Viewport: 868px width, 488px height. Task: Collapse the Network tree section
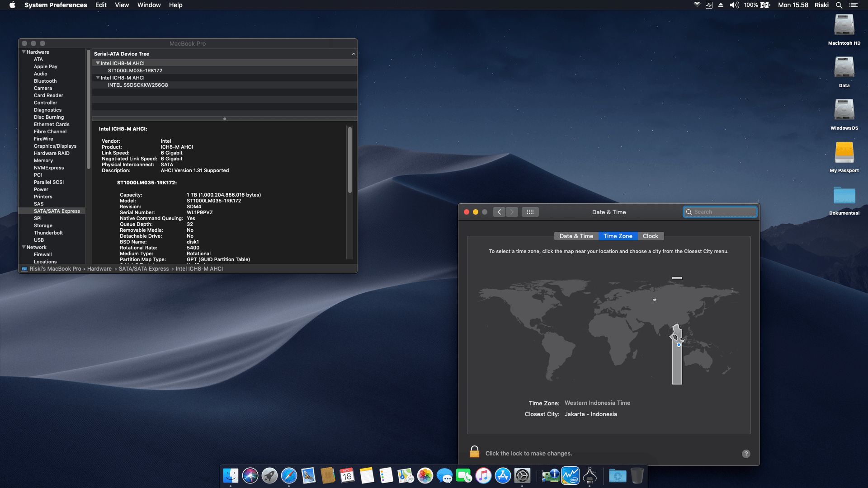coord(24,247)
